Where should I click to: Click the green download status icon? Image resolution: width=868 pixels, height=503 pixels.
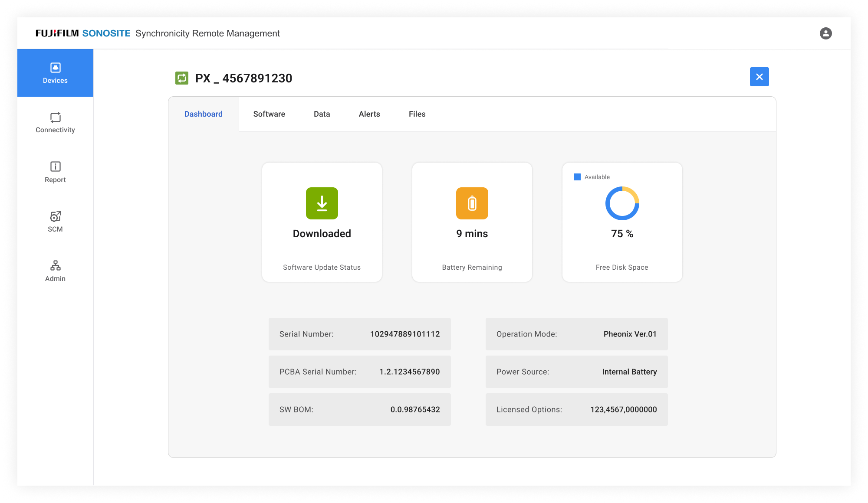click(x=322, y=203)
